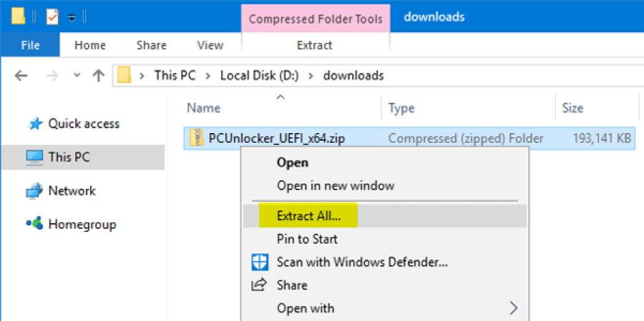Select Quick access in navigation pane

[84, 124]
